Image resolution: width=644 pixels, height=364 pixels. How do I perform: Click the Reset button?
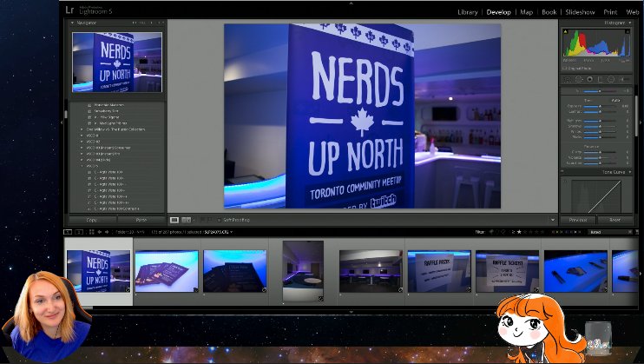pyautogui.click(x=614, y=220)
